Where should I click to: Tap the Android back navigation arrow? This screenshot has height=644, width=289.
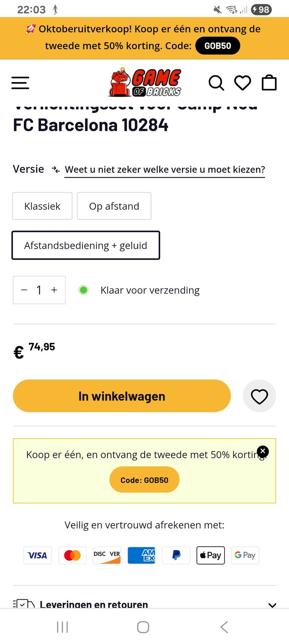point(224,627)
